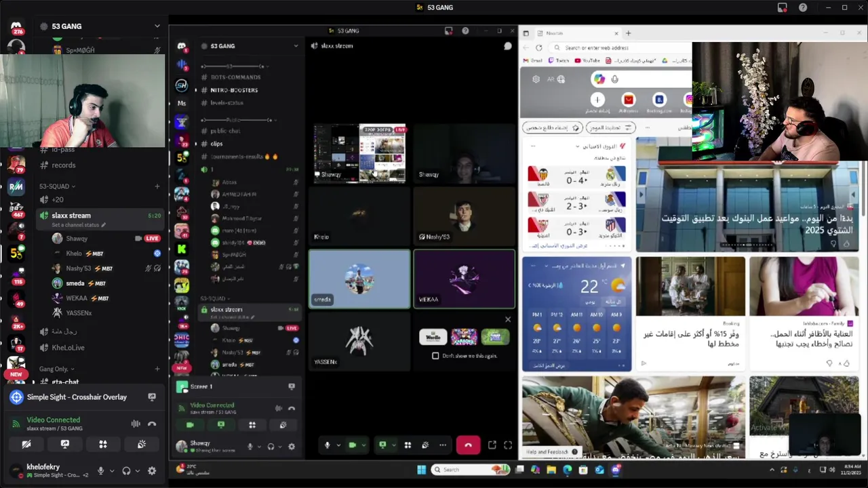868x488 pixels.
Task: Join the +20 voice channel
Action: 100,199
